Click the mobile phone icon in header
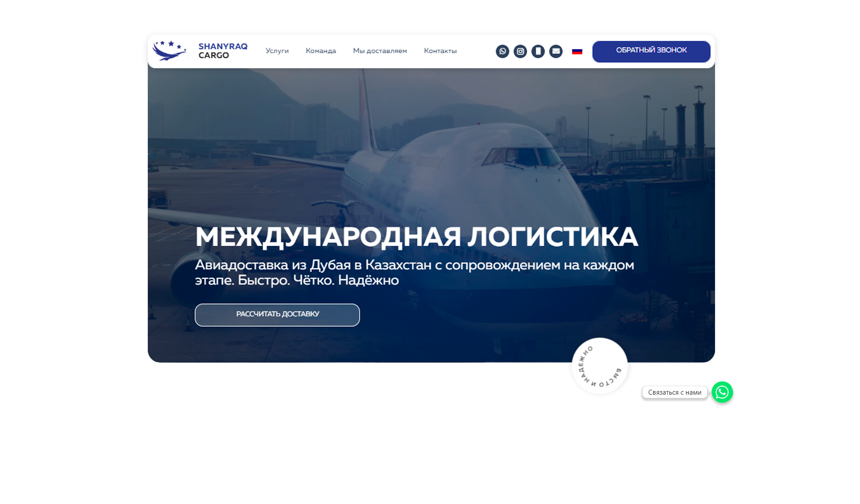The width and height of the screenshot is (860, 504). click(538, 52)
